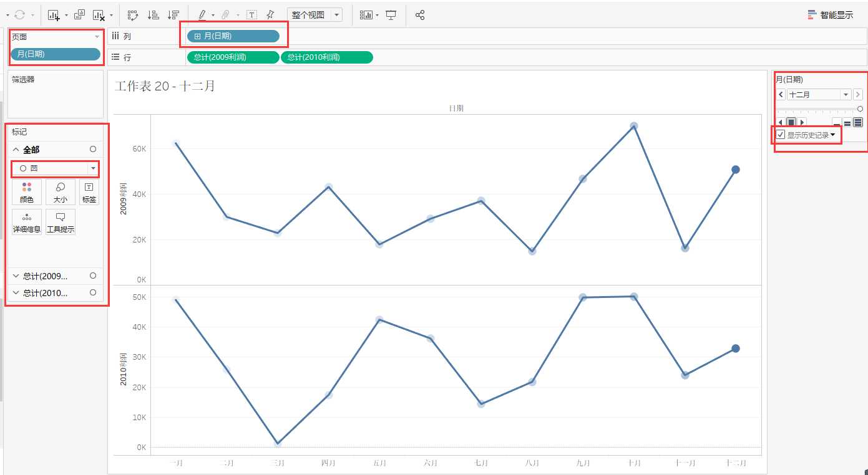Open the highlight dropdown arrow
This screenshot has height=475, width=868.
(213, 15)
